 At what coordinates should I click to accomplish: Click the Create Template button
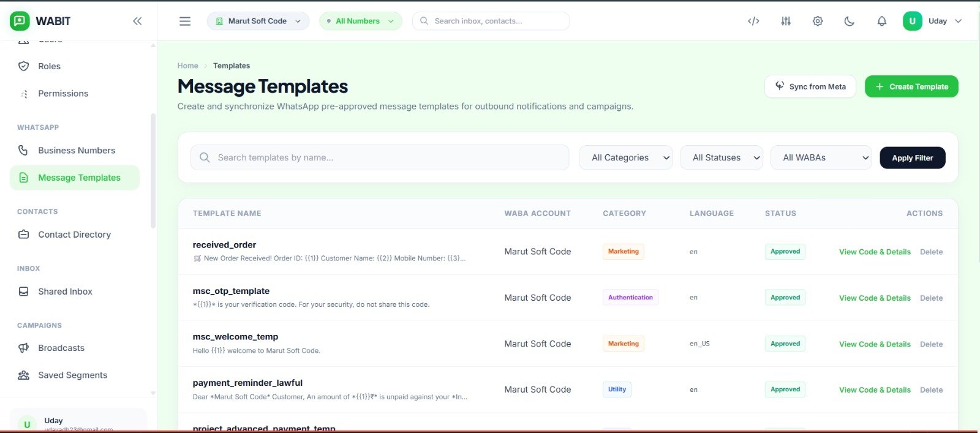[911, 86]
